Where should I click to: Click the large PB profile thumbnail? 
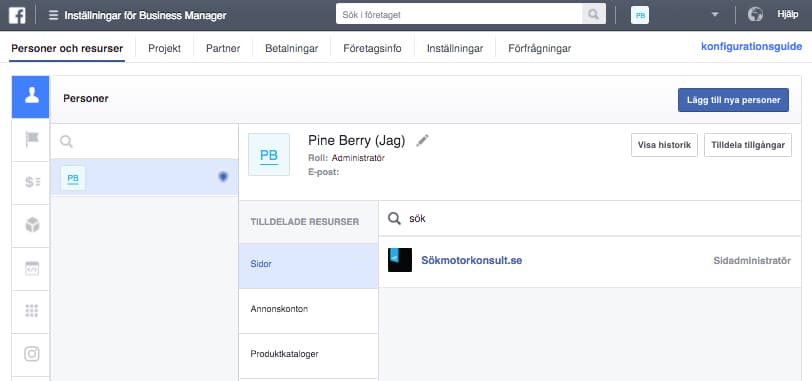269,154
